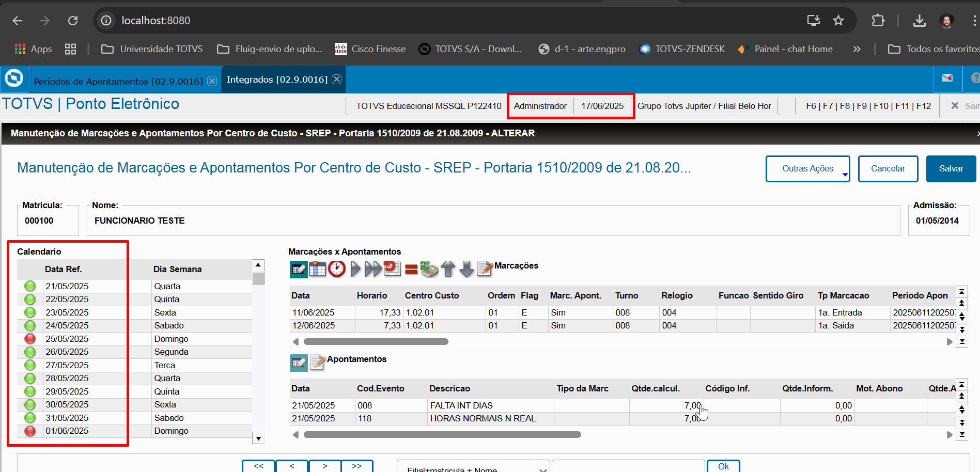Click the search text field beside Ok
The height and width of the screenshot is (472, 980).
(628, 466)
